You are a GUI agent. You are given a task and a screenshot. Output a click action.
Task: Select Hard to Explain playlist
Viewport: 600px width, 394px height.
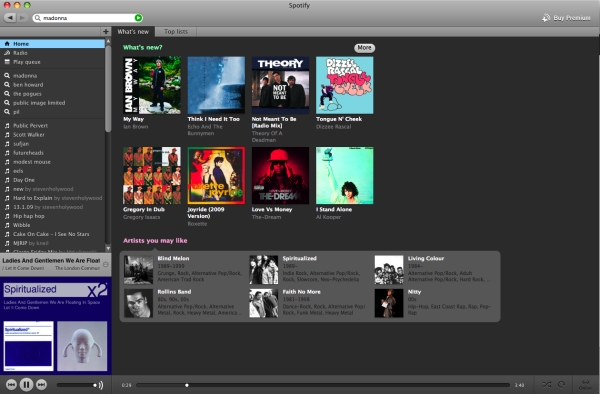pyautogui.click(x=52, y=198)
